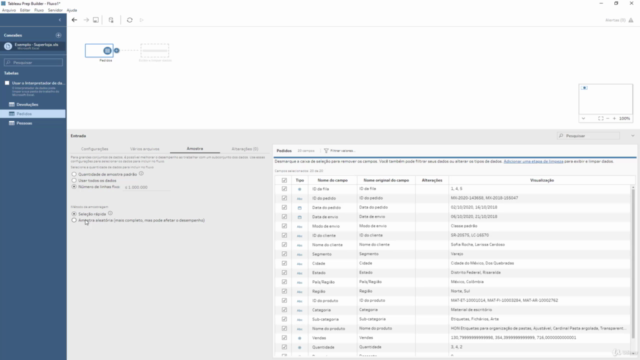Select the Pessoas table in sidebar
Viewport: 640px width, 360px height.
(x=33, y=123)
